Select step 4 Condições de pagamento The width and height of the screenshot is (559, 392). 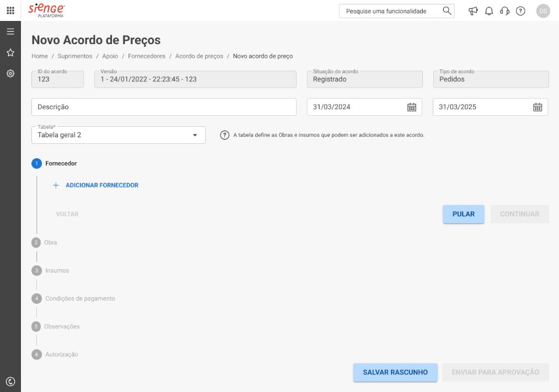(73, 298)
